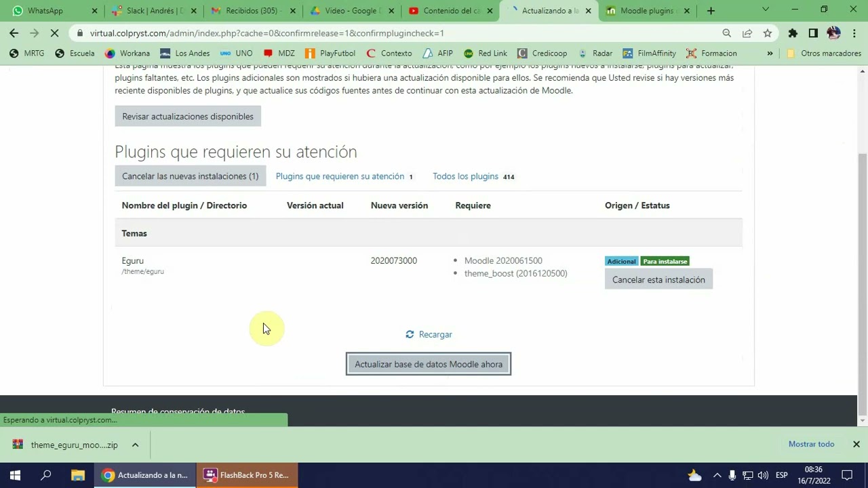Bookmark this page with star icon
The width and height of the screenshot is (868, 488).
(768, 33)
